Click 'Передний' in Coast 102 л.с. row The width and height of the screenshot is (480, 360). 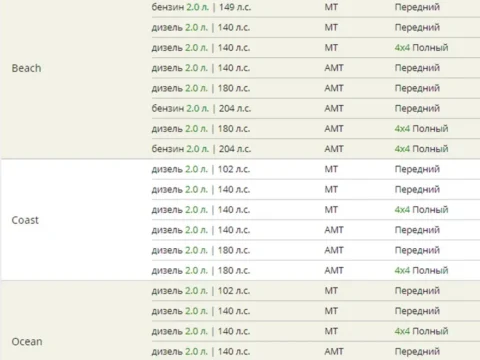pos(417,169)
